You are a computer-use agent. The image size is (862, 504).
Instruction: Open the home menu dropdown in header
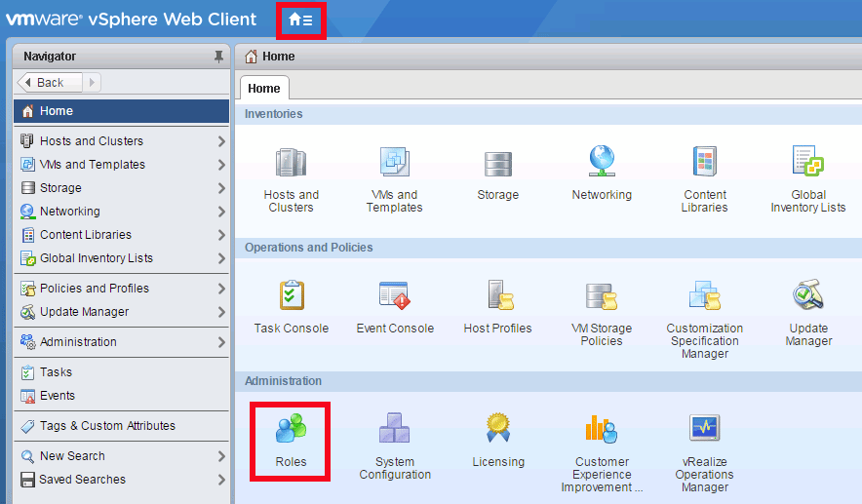(x=300, y=19)
